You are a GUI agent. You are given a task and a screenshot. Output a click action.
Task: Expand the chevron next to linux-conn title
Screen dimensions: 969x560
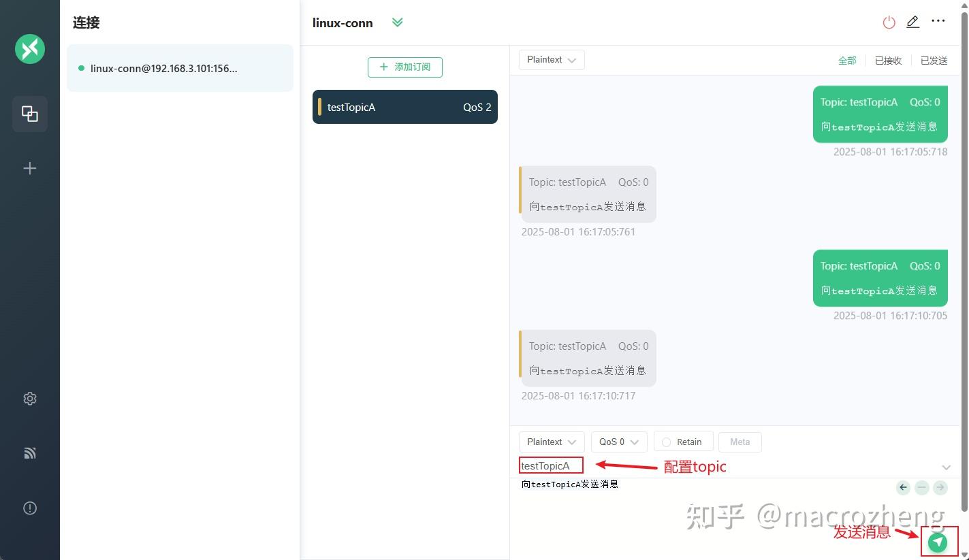pos(398,22)
